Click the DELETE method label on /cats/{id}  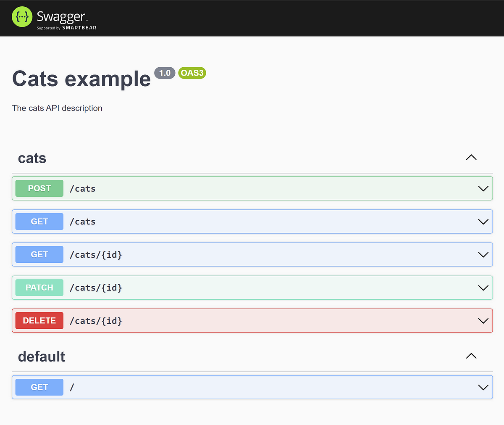(x=39, y=320)
